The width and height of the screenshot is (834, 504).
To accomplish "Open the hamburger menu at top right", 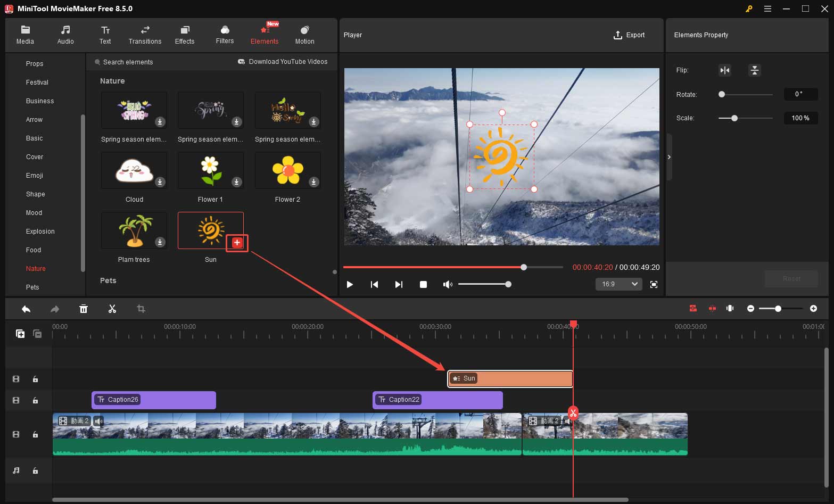I will (x=767, y=9).
